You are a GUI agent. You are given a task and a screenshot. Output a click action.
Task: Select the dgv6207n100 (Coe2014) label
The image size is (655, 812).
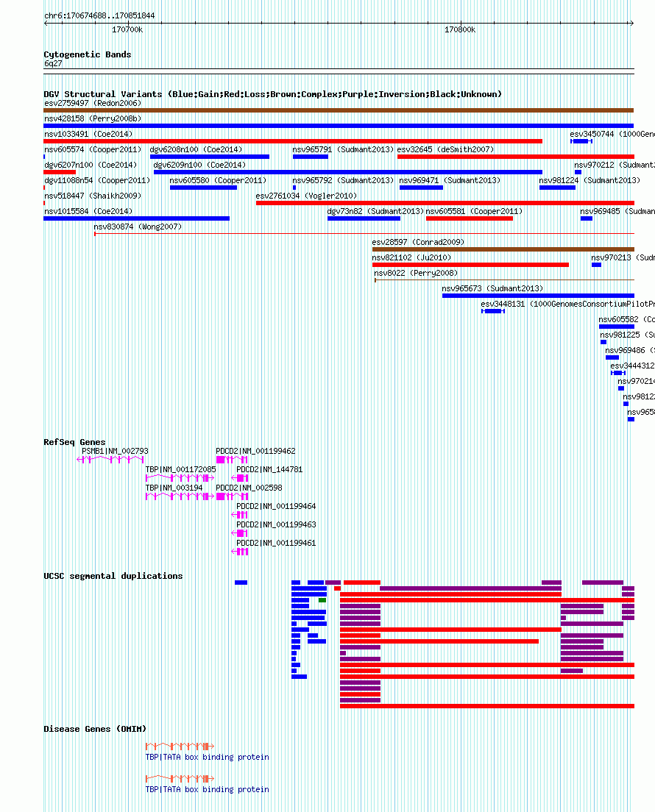[91, 165]
